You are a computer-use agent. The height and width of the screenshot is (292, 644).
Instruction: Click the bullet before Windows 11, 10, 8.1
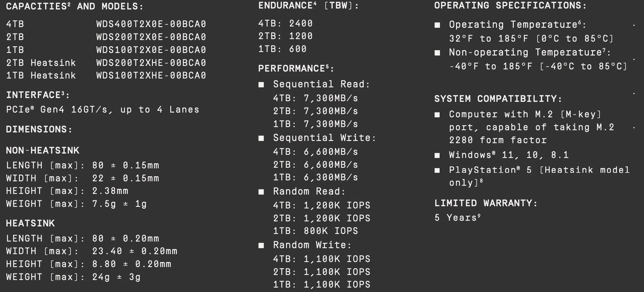coord(437,155)
